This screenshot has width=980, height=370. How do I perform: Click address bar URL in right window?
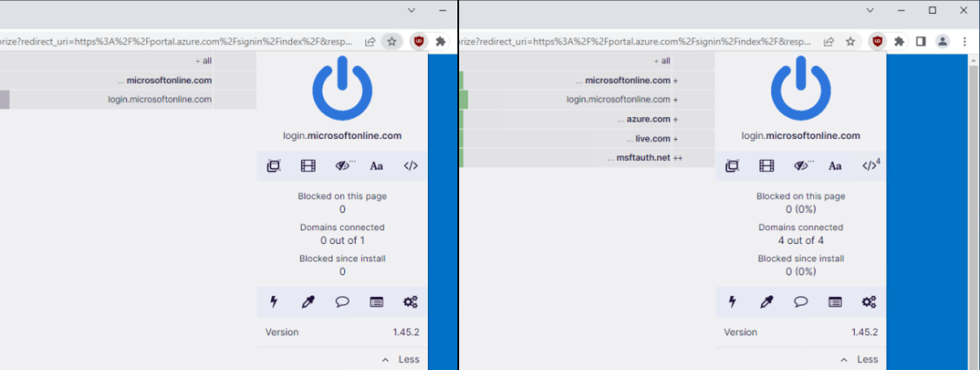pyautogui.click(x=636, y=41)
